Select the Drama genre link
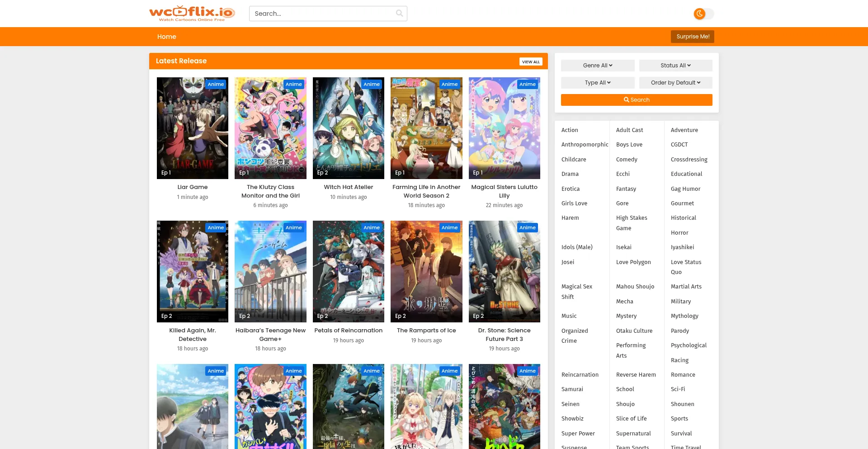 tap(570, 174)
